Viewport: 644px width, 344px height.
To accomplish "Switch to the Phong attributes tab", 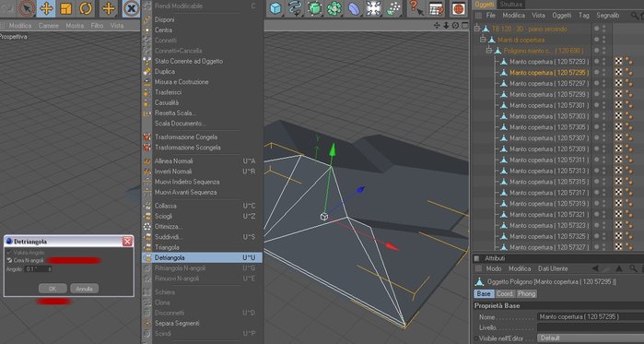I will [x=527, y=294].
